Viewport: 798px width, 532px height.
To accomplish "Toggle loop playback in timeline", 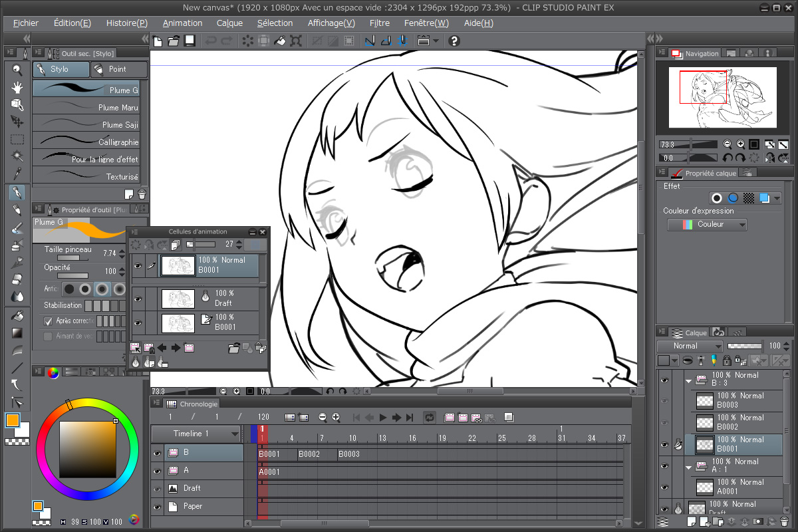I will tap(430, 418).
